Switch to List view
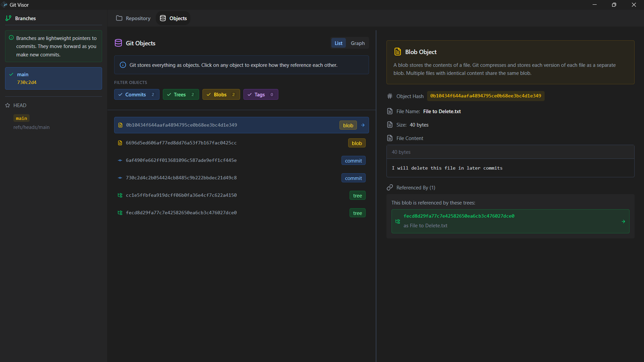 tap(338, 43)
